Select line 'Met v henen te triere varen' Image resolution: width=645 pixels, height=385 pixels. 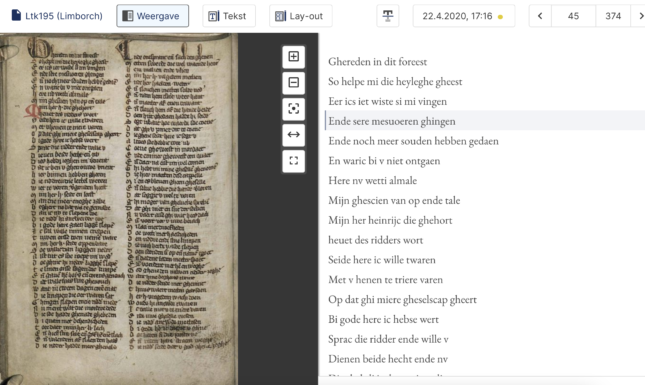tap(385, 280)
